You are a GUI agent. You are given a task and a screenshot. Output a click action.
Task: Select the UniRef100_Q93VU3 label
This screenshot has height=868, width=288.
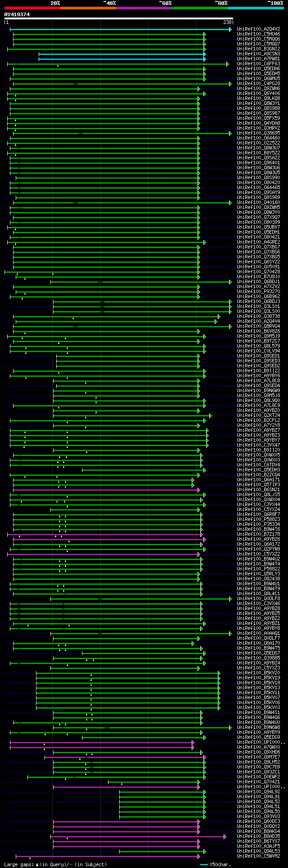click(x=258, y=817)
